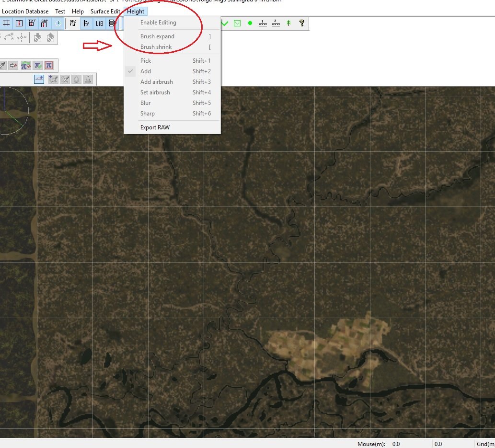Click the green dot indicator icon

(250, 23)
